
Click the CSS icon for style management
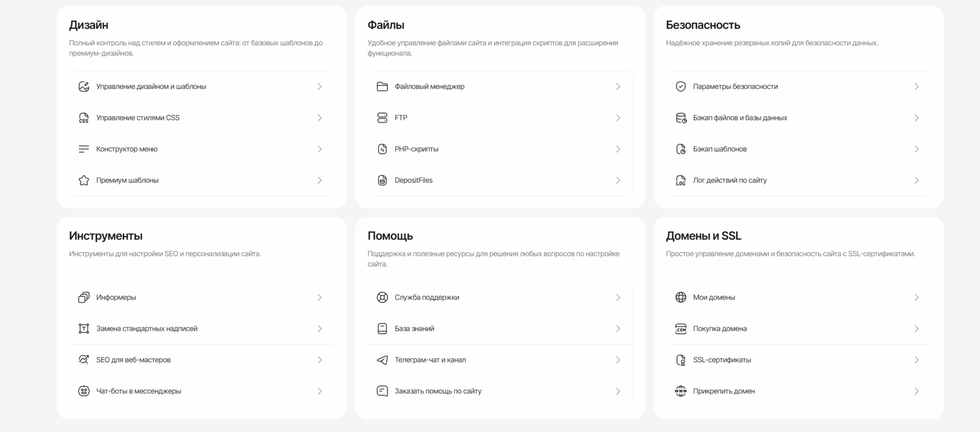pos(84,118)
